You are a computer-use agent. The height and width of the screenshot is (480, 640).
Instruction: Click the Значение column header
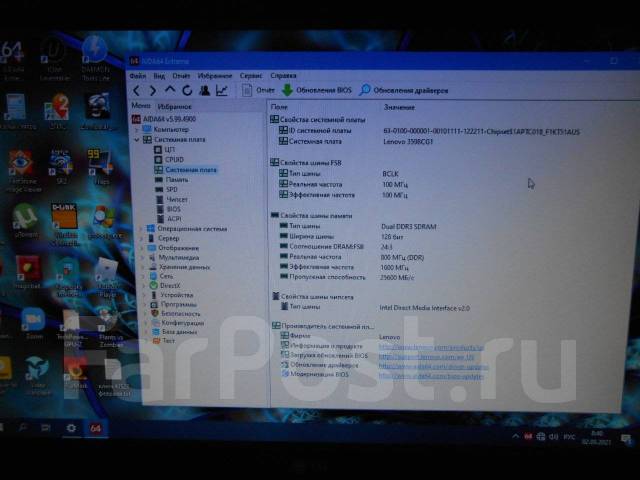point(399,107)
